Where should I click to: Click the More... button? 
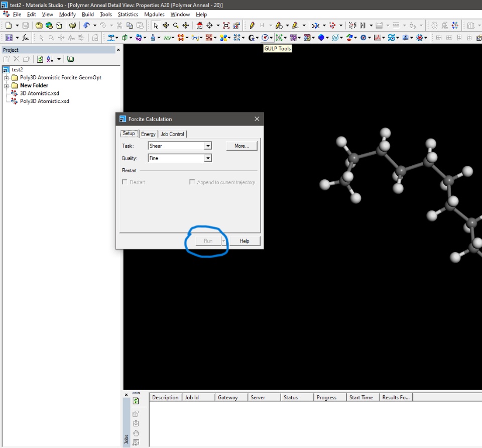tap(241, 146)
